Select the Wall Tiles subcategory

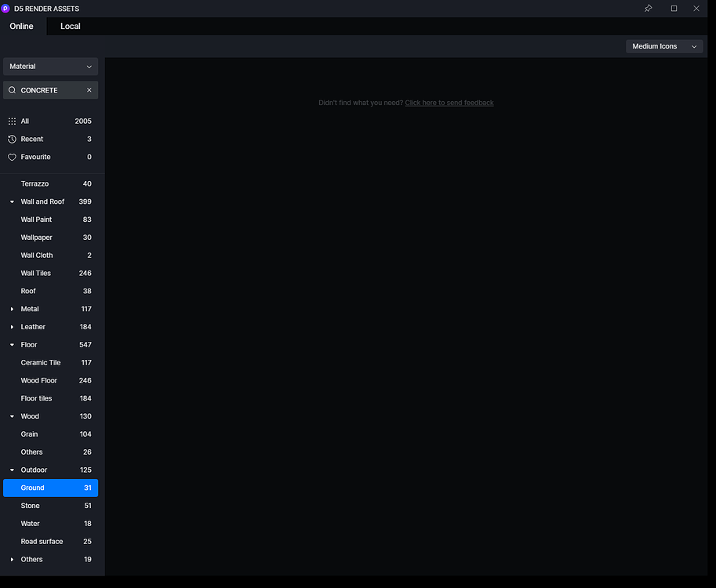(50, 273)
